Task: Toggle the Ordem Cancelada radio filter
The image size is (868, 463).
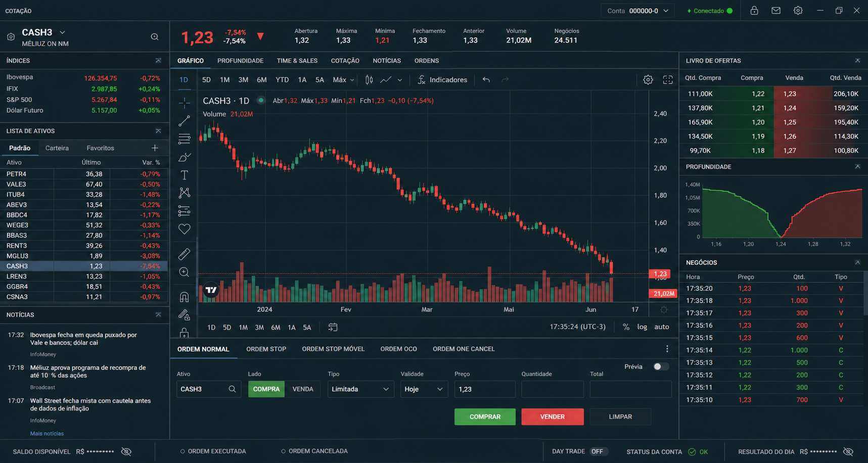Action: pyautogui.click(x=283, y=451)
